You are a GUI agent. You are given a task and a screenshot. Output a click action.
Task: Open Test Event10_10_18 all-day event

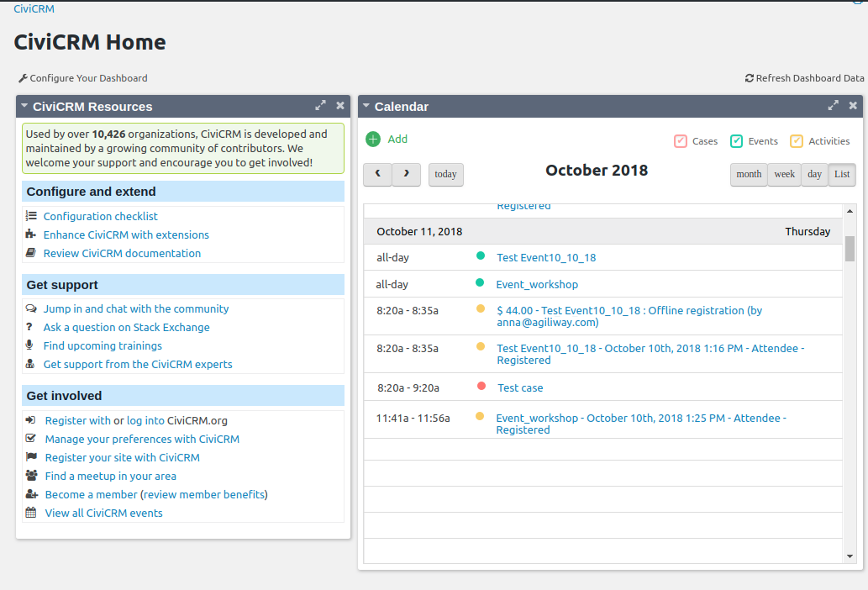coord(546,258)
